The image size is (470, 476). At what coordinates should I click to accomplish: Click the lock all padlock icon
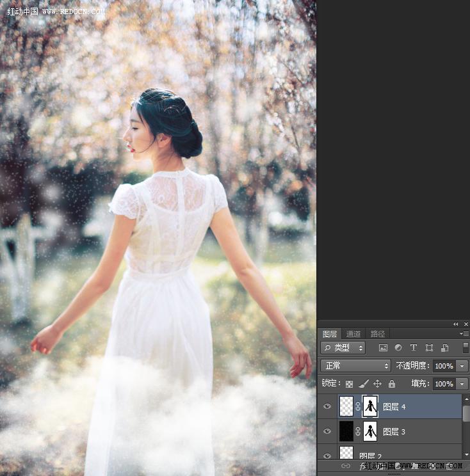pos(392,384)
